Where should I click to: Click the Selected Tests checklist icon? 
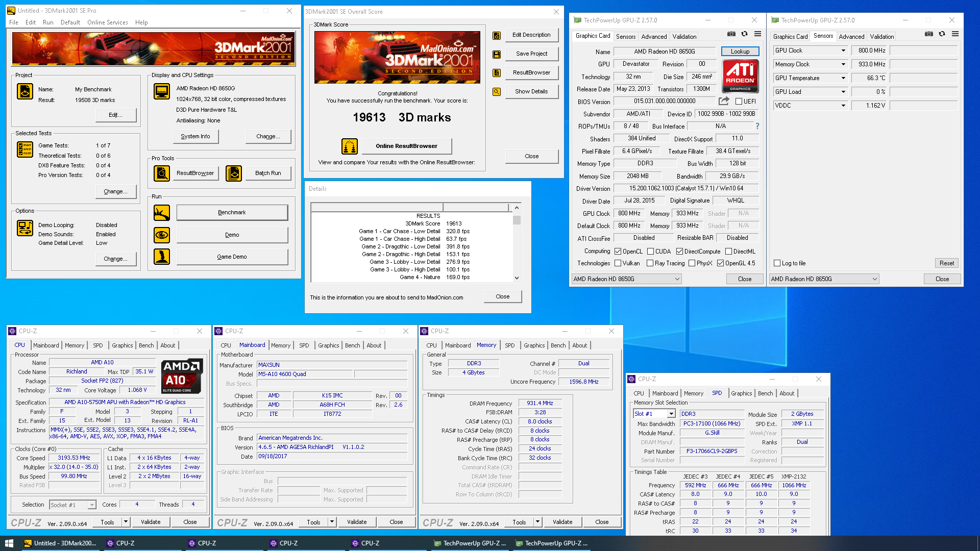[25, 149]
